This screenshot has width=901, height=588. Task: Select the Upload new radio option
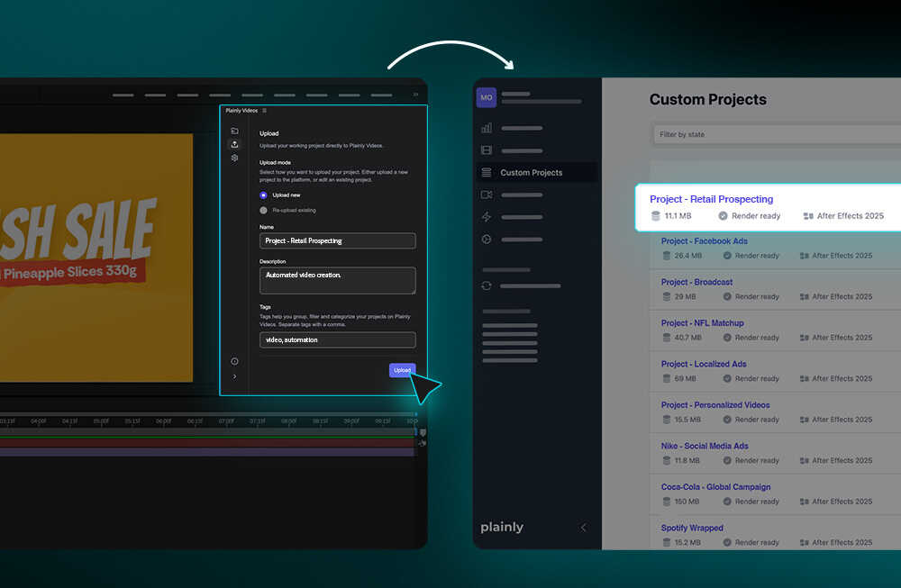tap(263, 194)
